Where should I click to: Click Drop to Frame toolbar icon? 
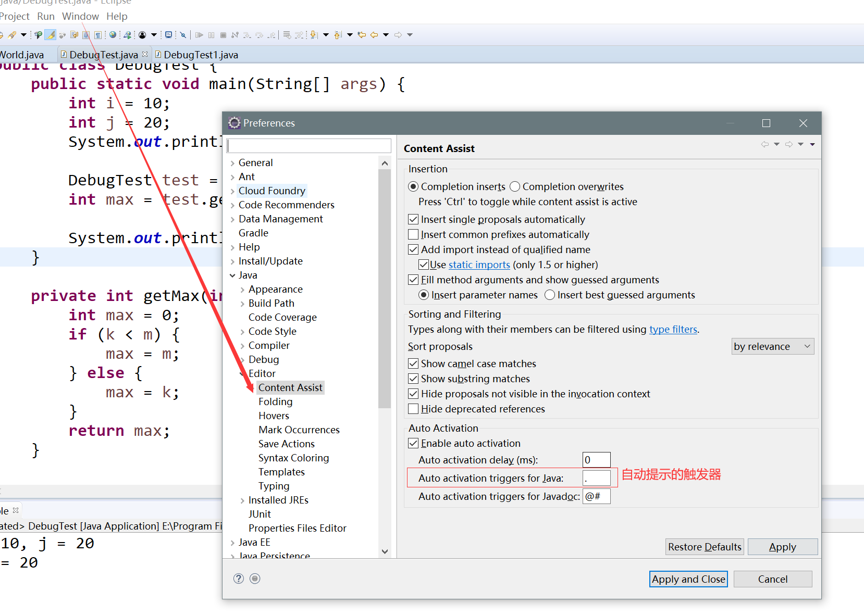287,35
